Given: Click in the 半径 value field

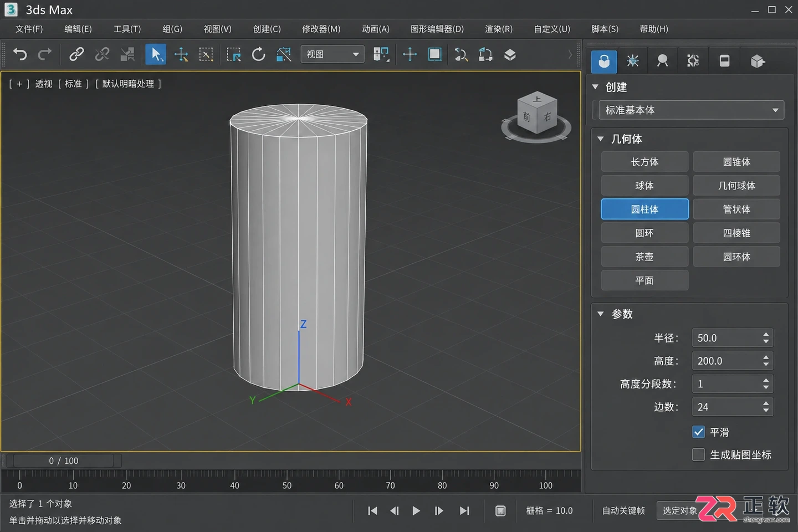Looking at the screenshot, I should pos(726,338).
